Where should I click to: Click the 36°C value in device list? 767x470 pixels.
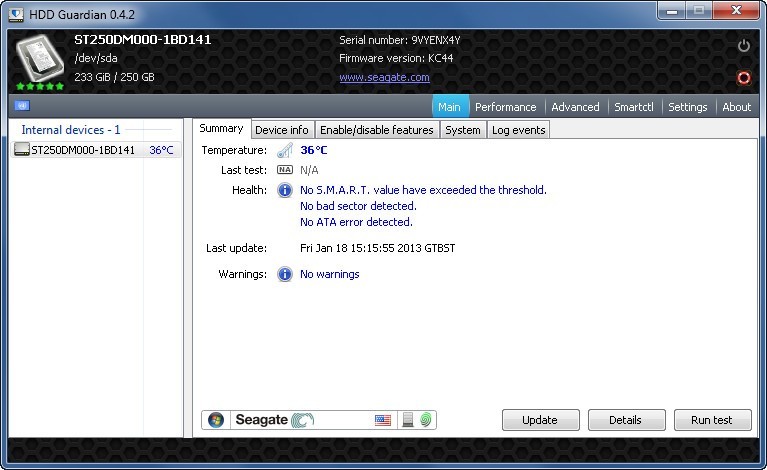tap(161, 150)
